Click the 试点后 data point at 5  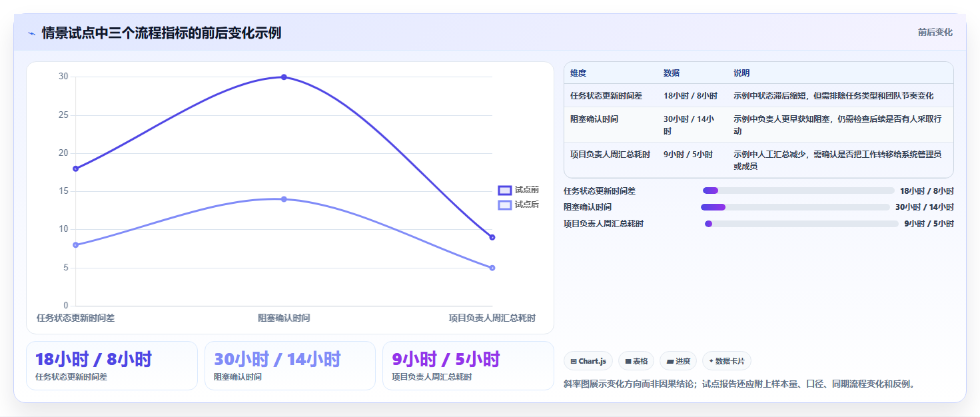492,268
